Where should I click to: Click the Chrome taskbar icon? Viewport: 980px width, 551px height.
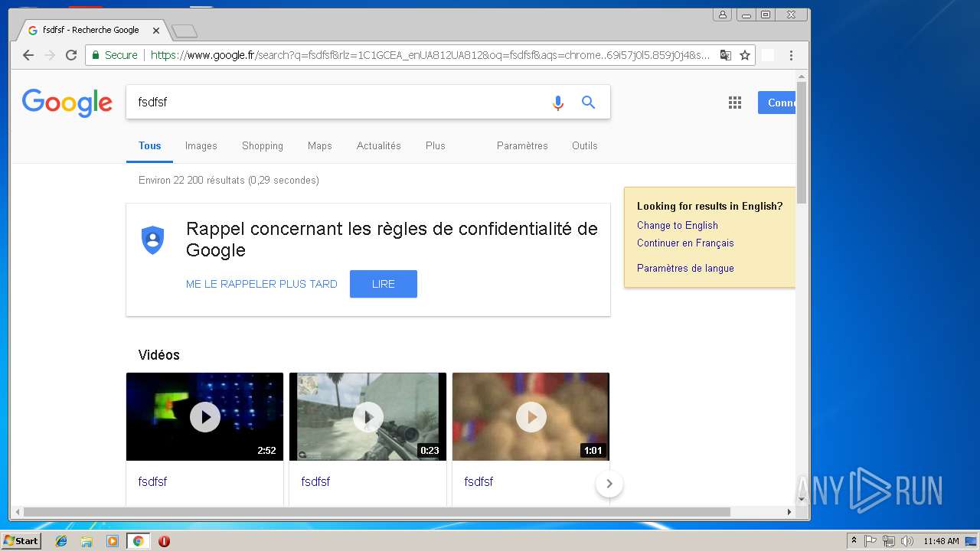click(138, 541)
